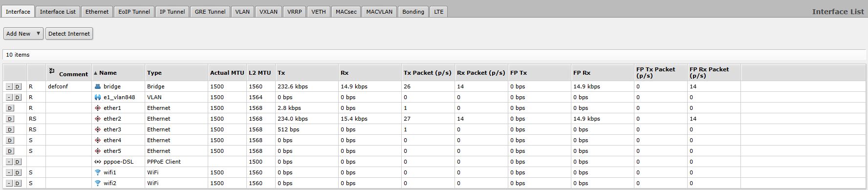Toggle the D button for wifi1
This screenshot has height=190, width=868.
(x=18, y=172)
